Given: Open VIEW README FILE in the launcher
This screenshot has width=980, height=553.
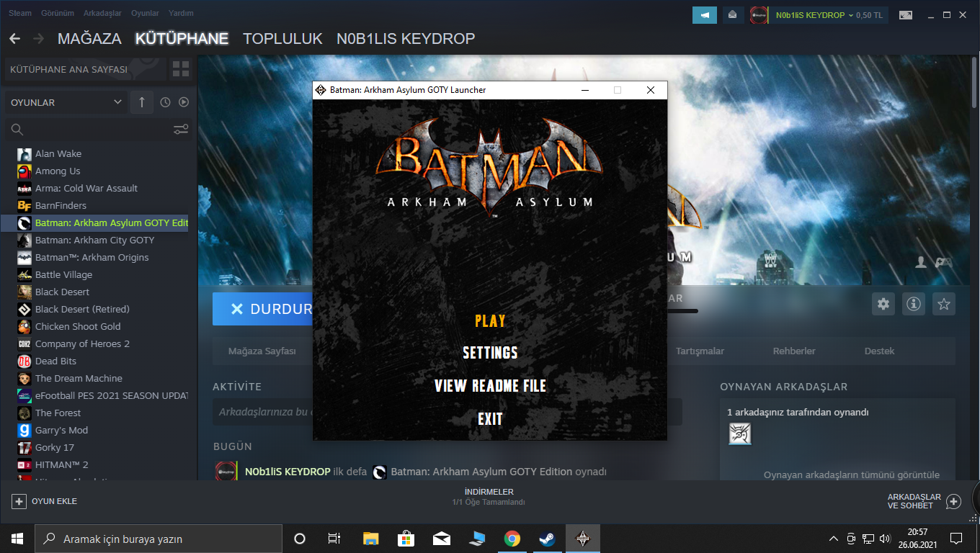Looking at the screenshot, I should (490, 386).
